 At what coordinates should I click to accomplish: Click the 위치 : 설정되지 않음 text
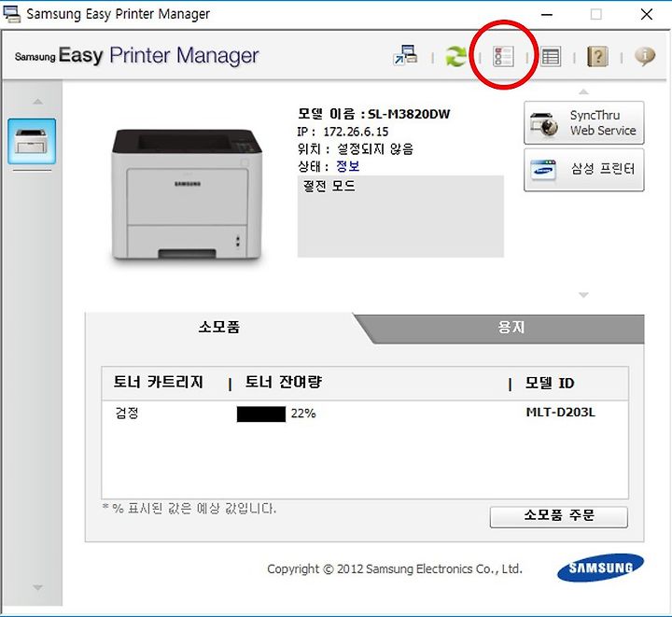(x=356, y=149)
